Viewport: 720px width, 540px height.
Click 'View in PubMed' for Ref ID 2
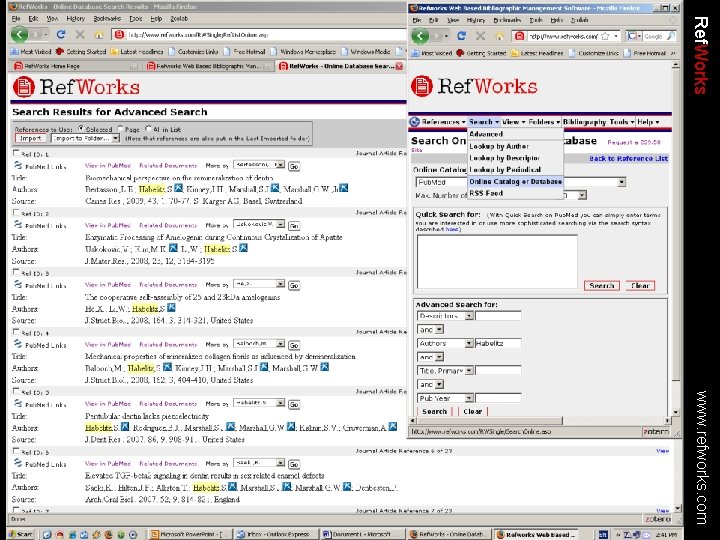(108, 225)
